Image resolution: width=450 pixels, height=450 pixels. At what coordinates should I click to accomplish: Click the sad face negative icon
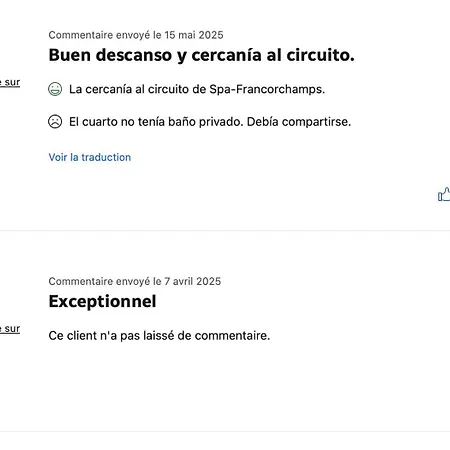55,121
